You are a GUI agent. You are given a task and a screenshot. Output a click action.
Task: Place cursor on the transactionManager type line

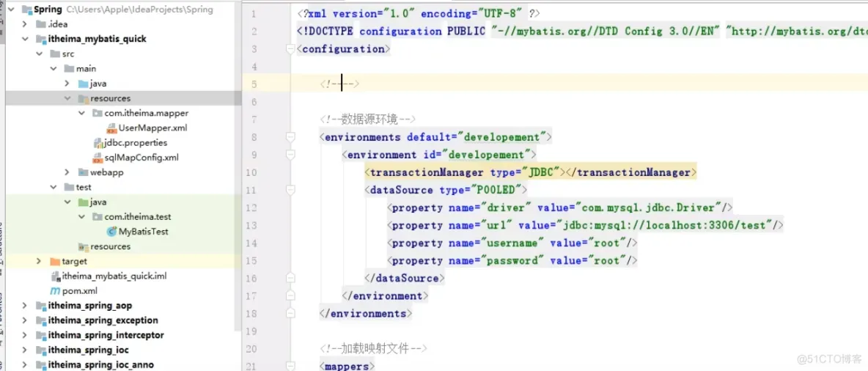tap(530, 172)
